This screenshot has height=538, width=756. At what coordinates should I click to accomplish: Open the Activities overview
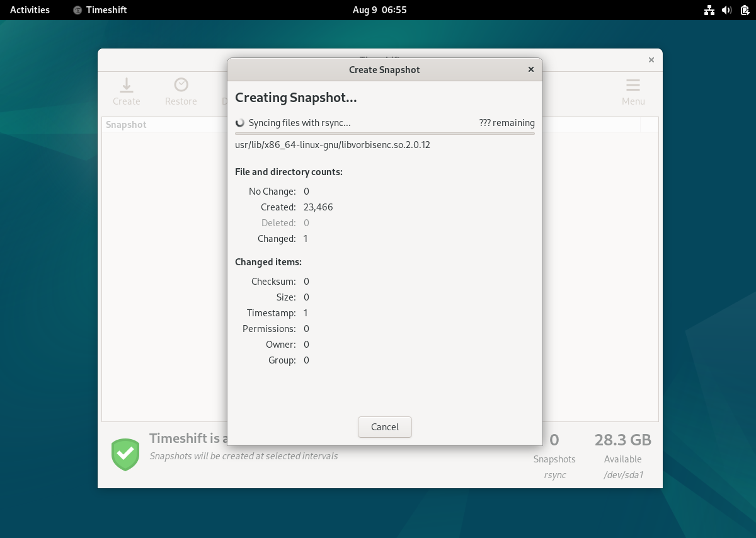point(30,10)
